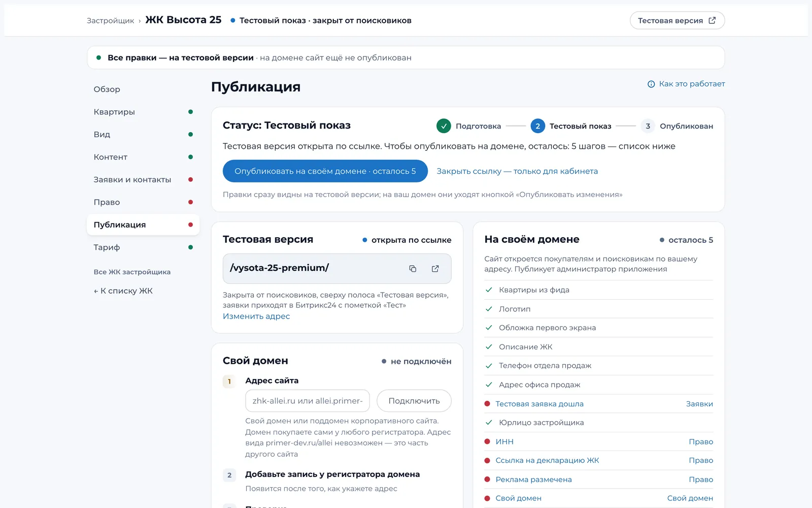
Task: Copy the /vysota-25-premium/ address icon
Action: pyautogui.click(x=413, y=269)
